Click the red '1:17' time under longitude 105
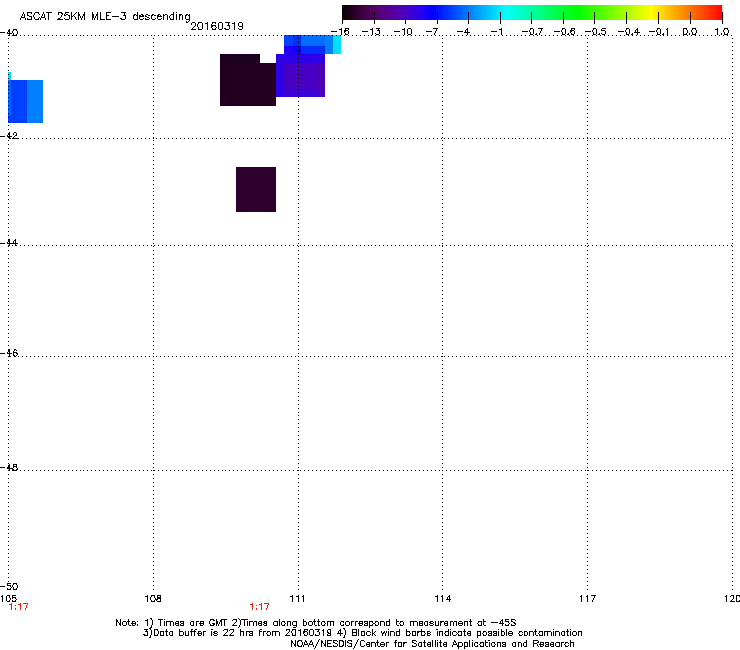 tap(18, 607)
